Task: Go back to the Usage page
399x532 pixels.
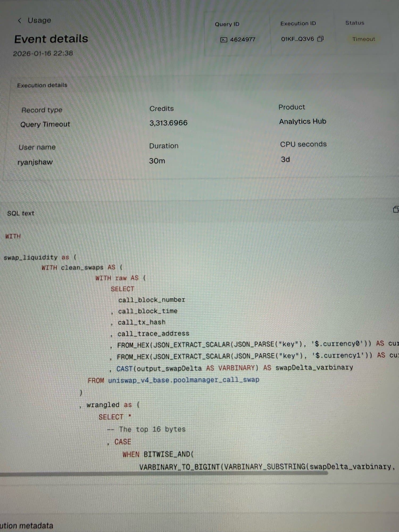Action: click(x=39, y=20)
